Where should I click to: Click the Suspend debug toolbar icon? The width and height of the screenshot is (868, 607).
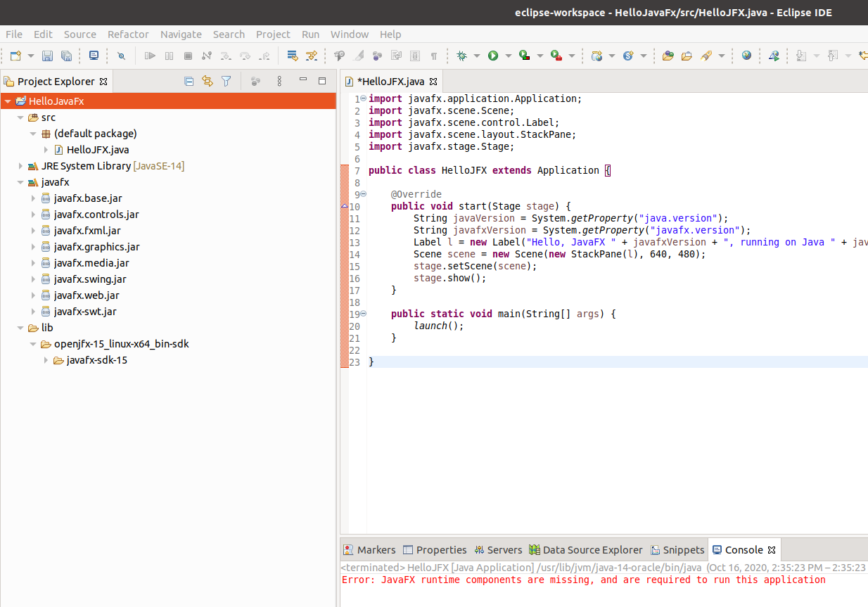pos(169,56)
